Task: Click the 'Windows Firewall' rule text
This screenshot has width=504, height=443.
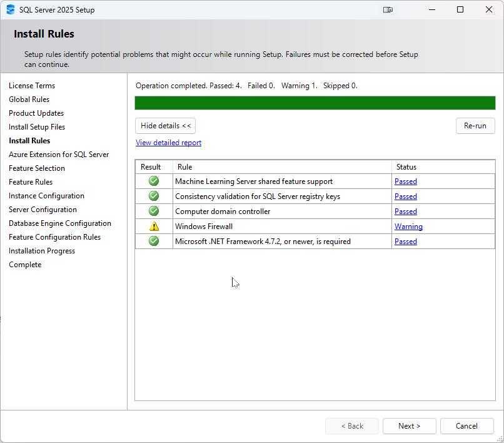Action: pyautogui.click(x=203, y=227)
